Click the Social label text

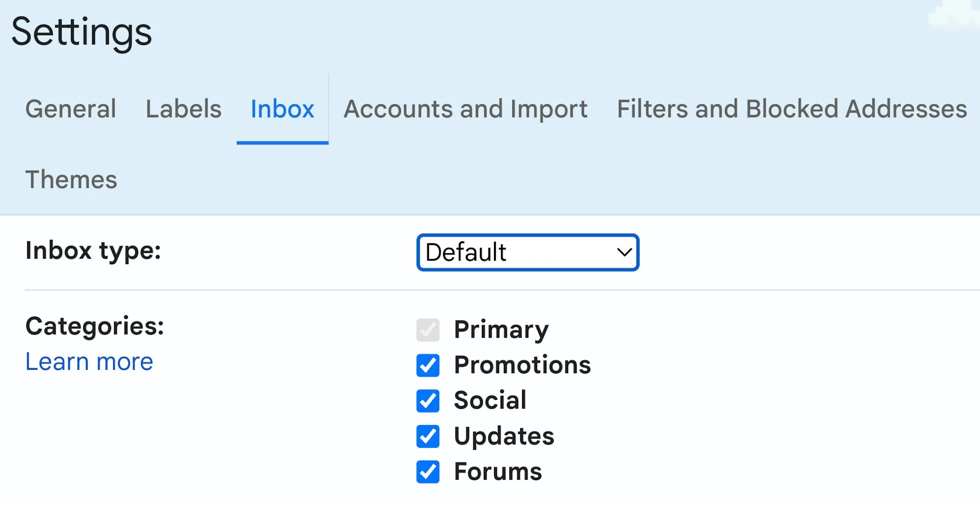tap(490, 400)
